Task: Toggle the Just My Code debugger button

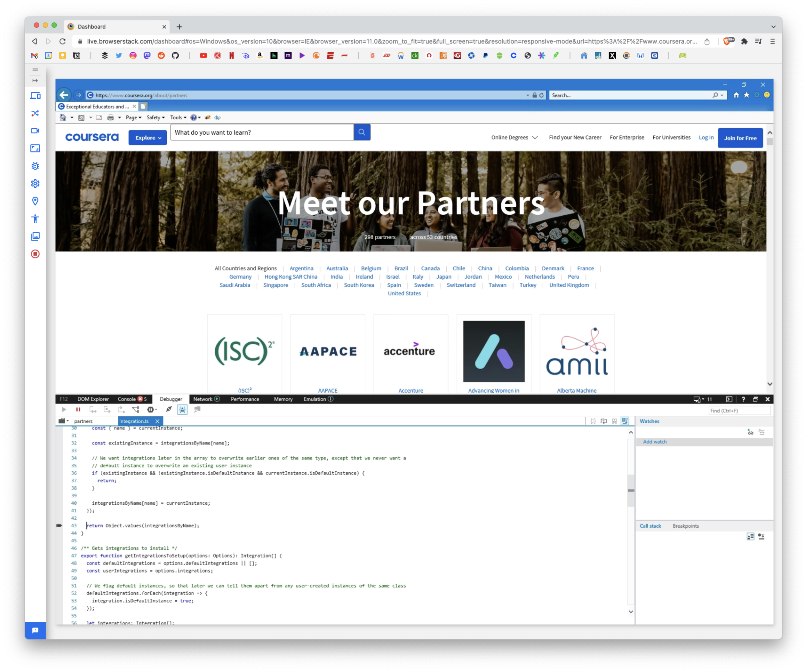Action: pyautogui.click(x=183, y=410)
